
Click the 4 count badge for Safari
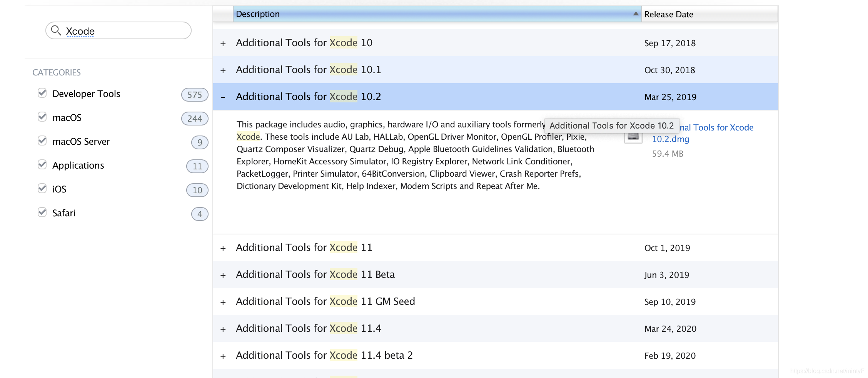(x=200, y=214)
